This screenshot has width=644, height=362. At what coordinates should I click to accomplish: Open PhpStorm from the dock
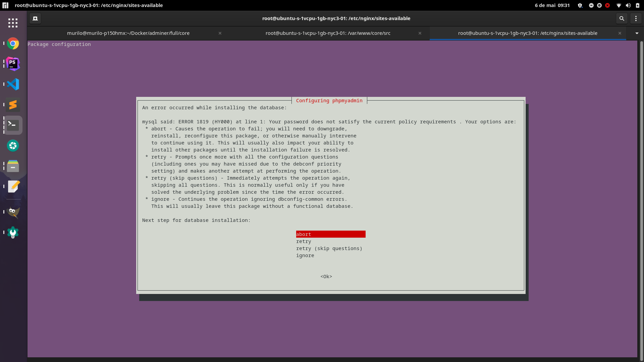[13, 64]
